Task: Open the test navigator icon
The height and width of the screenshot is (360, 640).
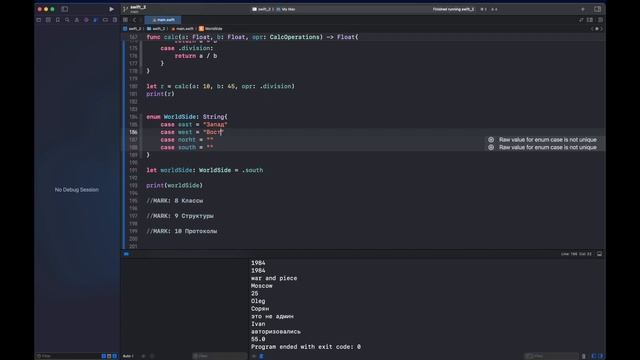Action: click(86, 20)
